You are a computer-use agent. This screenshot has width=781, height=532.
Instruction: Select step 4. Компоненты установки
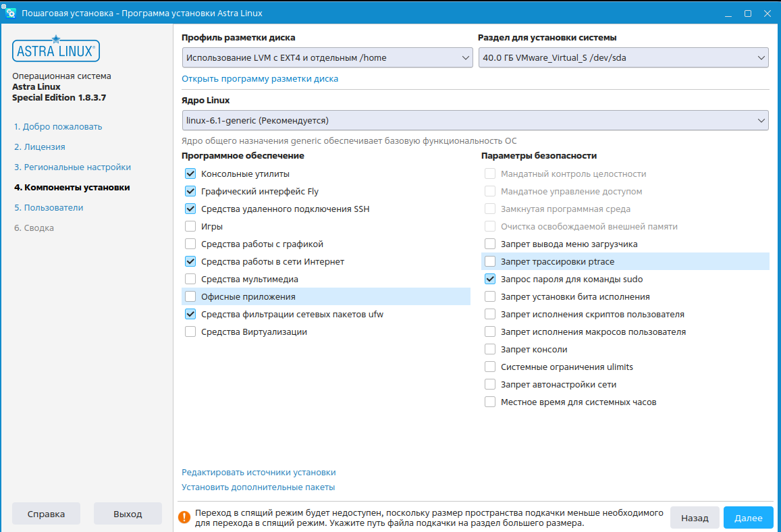tap(72, 187)
